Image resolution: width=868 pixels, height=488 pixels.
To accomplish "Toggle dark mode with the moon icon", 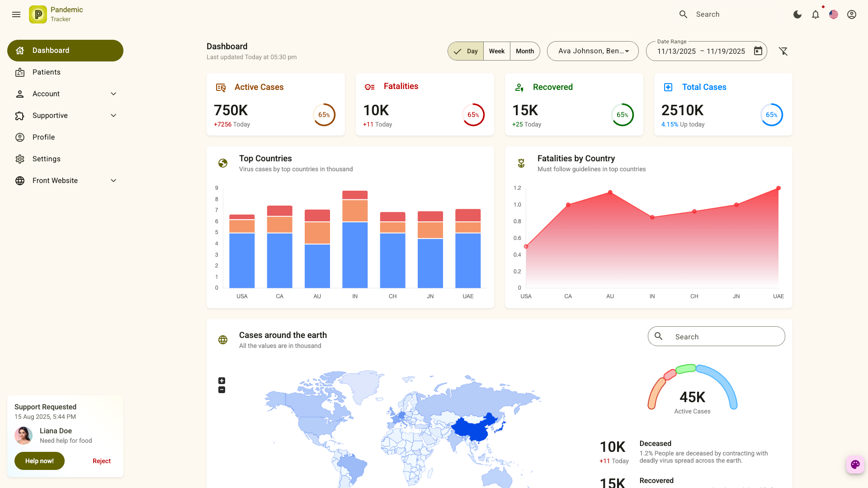I will [x=797, y=14].
